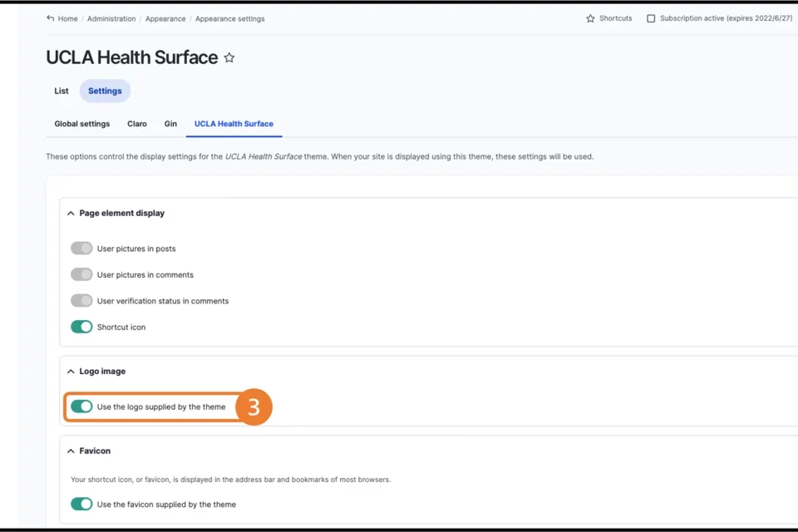The image size is (798, 532).
Task: Go to Home breadcrumb link
Action: [67, 19]
